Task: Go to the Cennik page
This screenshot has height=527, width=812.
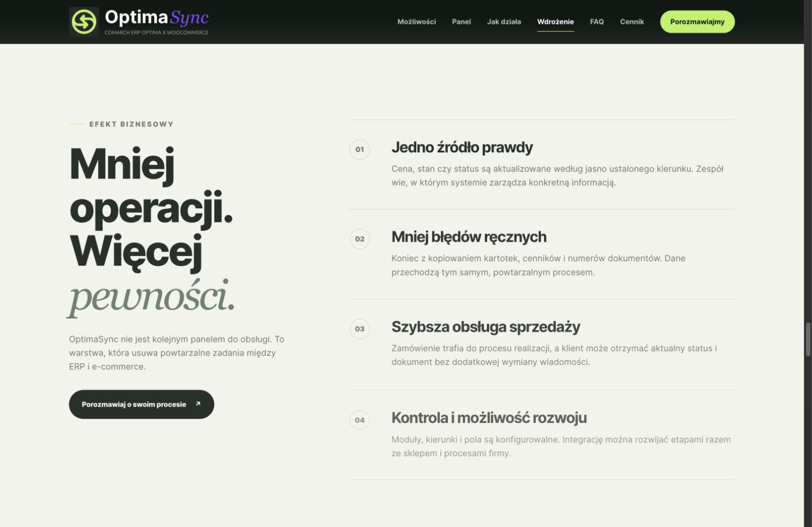Action: click(x=632, y=22)
